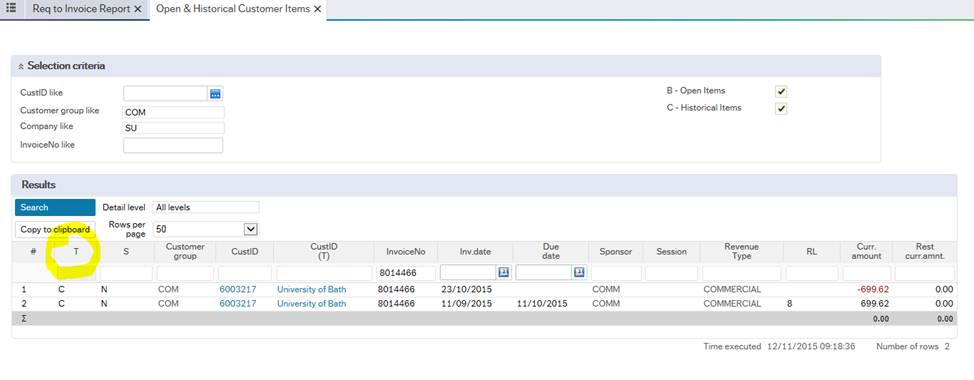This screenshot has height=380, width=974.
Task: Click the Inv.date filter field
Action: (468, 273)
